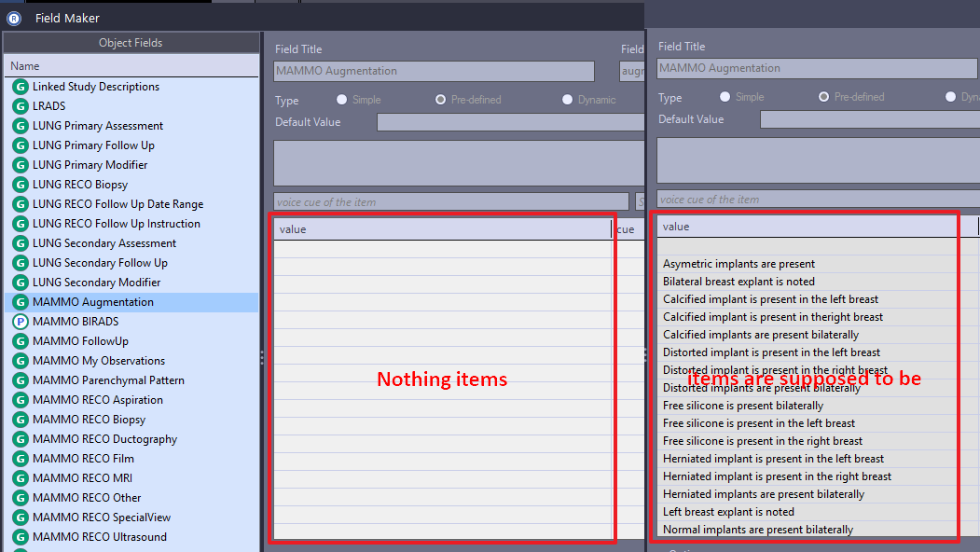Viewport: 980px width, 552px height.
Task: Click the G icon next to MAMMO Augmentation
Action: [21, 302]
